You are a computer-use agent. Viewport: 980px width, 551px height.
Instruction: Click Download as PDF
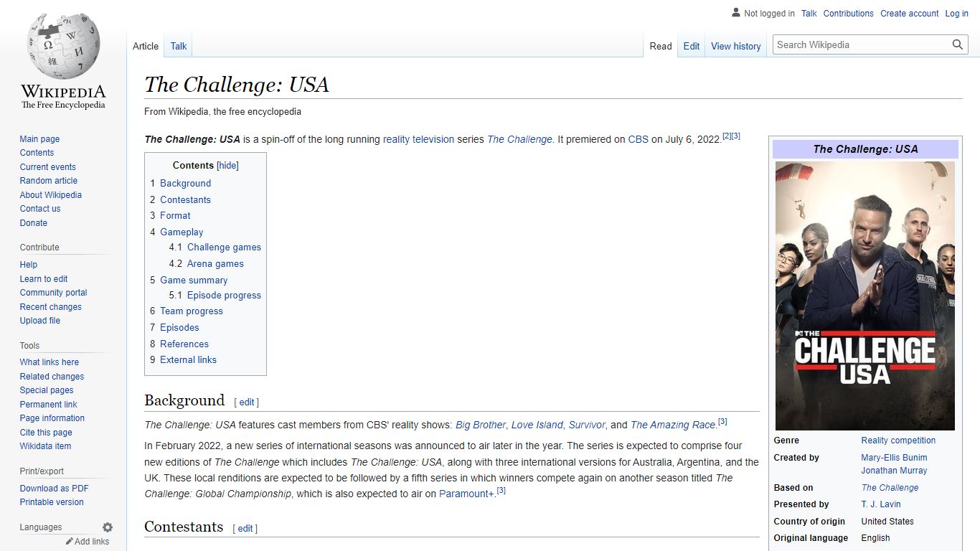pos(55,489)
